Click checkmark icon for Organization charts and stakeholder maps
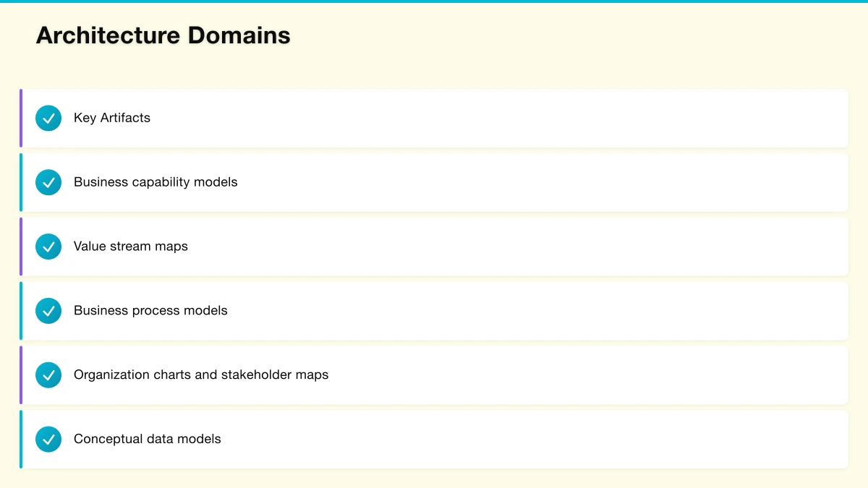Image resolution: width=868 pixels, height=488 pixels. (x=48, y=375)
